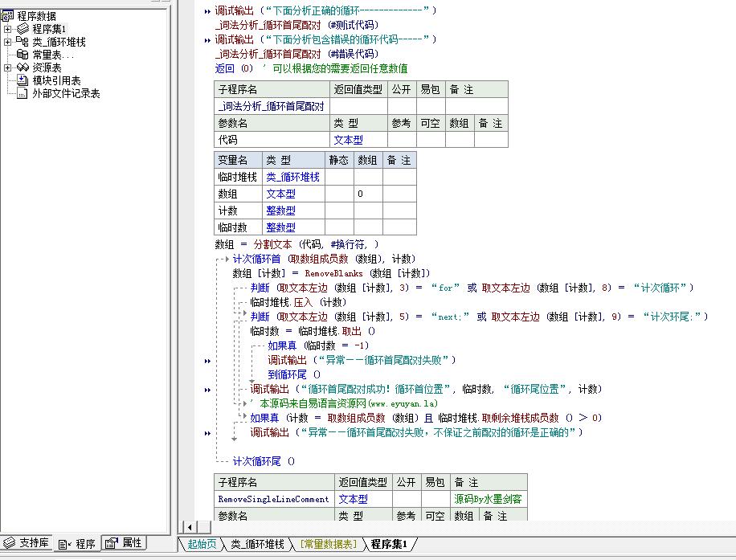The image size is (736, 560).
Task: Click the 程序数据 root node icon
Action: pyautogui.click(x=7, y=16)
